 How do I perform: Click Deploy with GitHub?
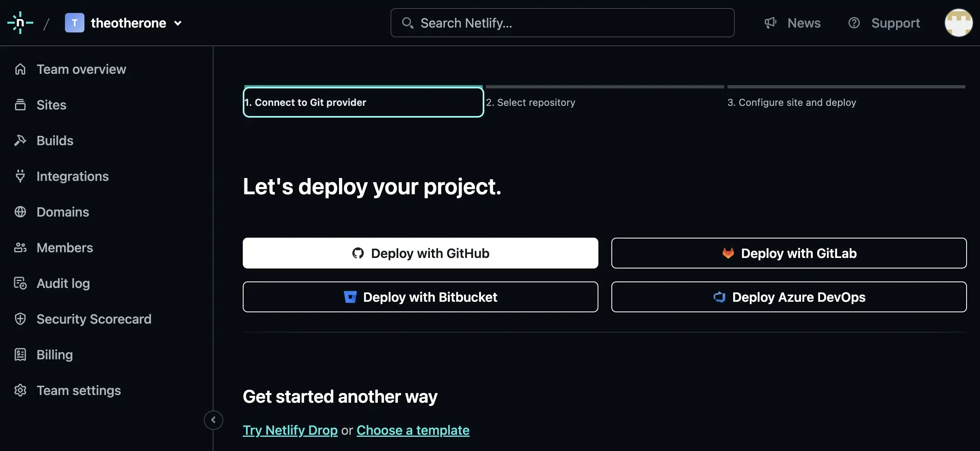click(x=420, y=253)
